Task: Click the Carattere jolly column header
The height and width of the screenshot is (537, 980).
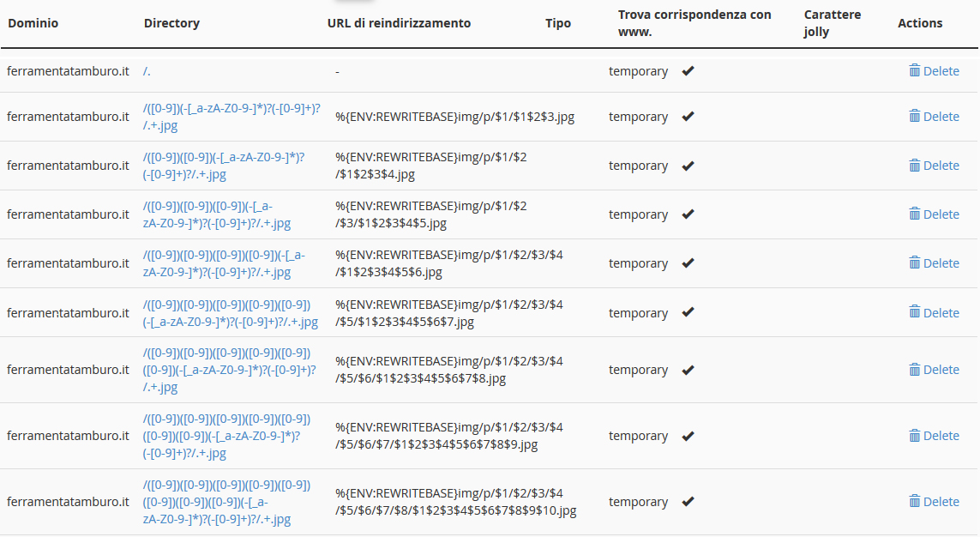Action: coord(833,23)
